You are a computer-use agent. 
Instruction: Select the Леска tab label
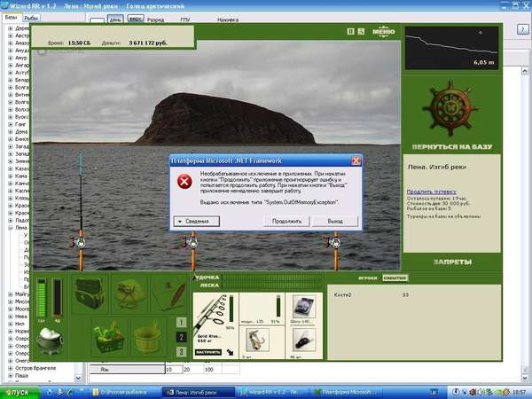pyautogui.click(x=209, y=286)
